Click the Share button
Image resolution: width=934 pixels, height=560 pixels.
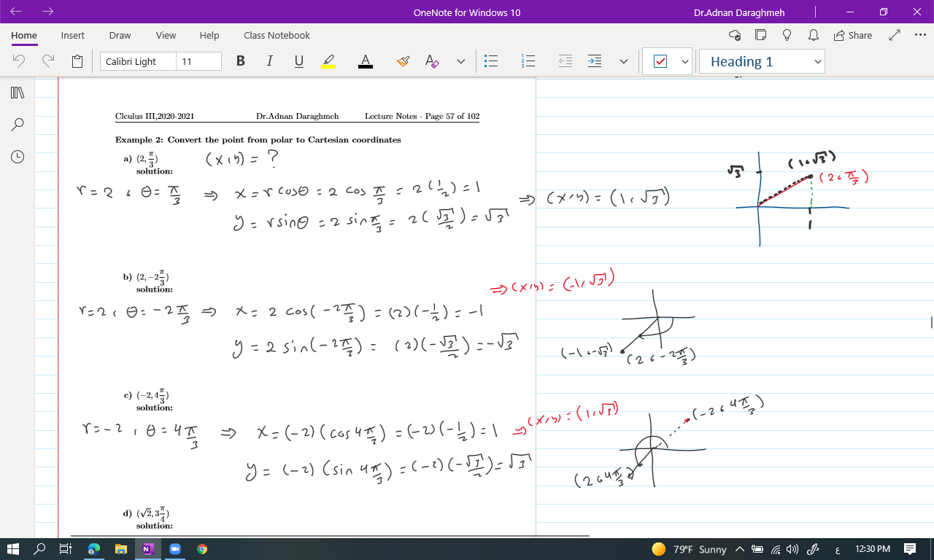coord(852,35)
